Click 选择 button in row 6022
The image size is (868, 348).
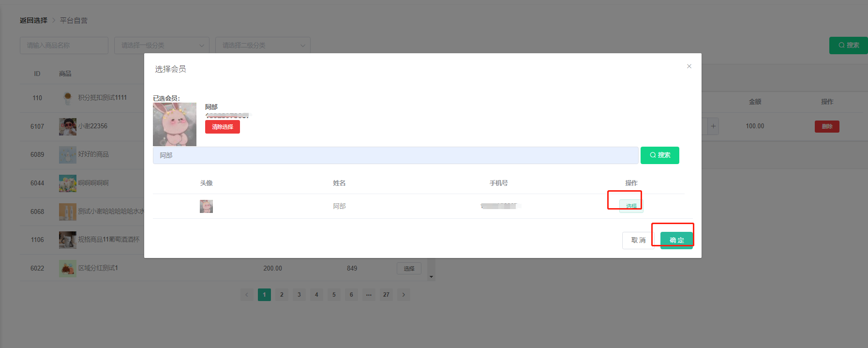(409, 269)
